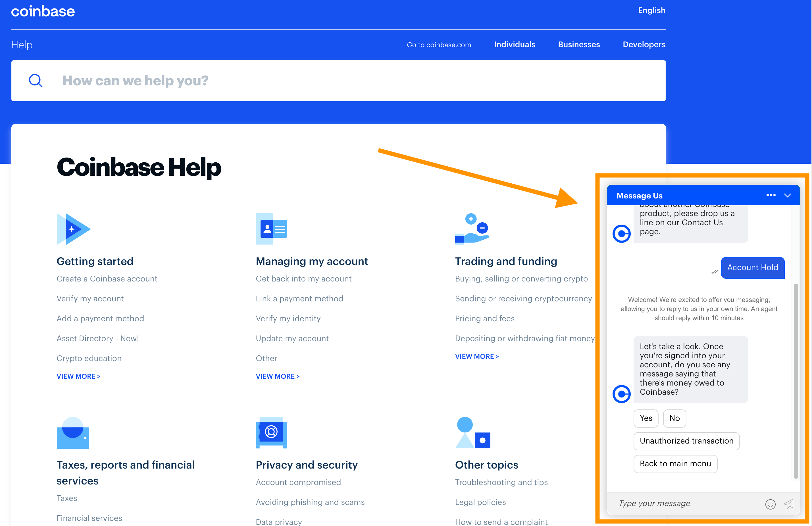
Task: Click Back to Main Menu chat option
Action: (675, 464)
